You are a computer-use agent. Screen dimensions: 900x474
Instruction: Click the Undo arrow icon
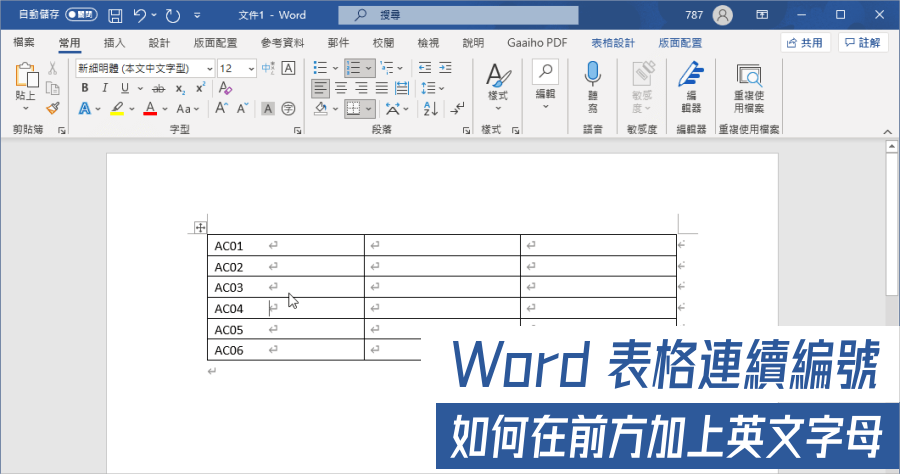tap(139, 15)
